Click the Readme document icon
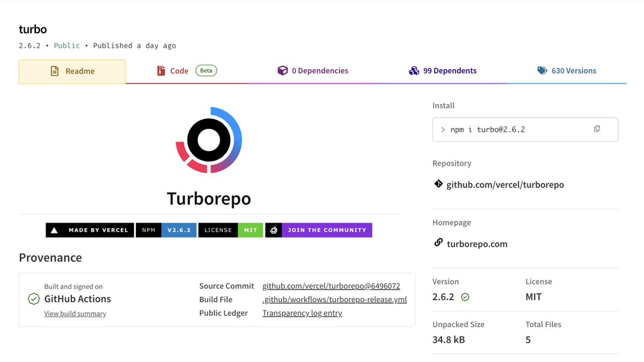The height and width of the screenshot is (362, 644). [x=54, y=71]
